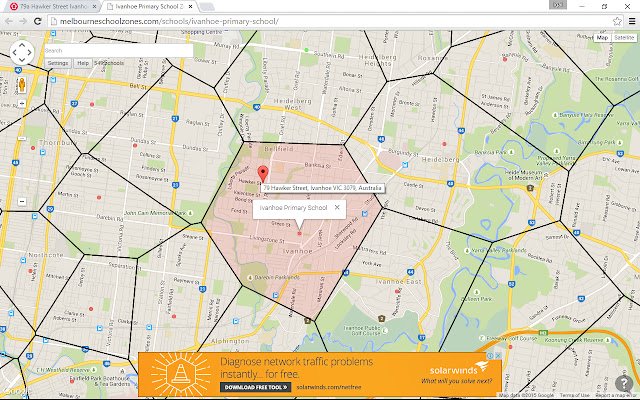Viewport: 640px width, 400px height.
Task: Click the school marker on Dundas St
Action: point(135,145)
